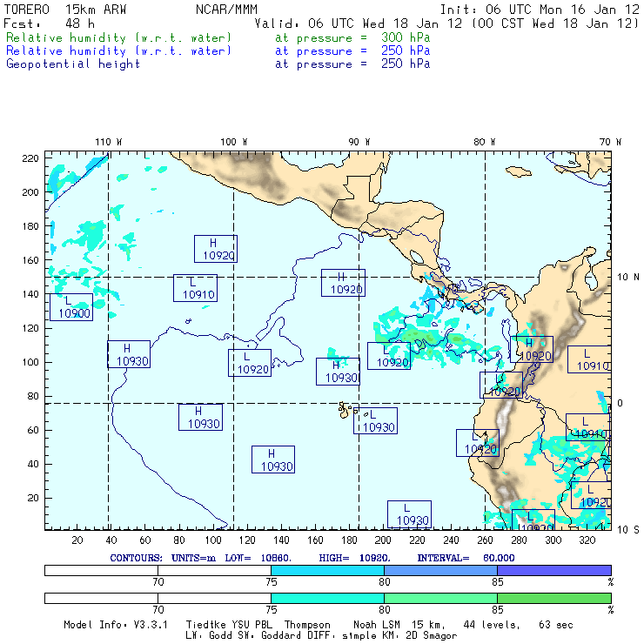Click the blue 'Relative humidity (w.r.t. water)' legend line

click(x=118, y=51)
